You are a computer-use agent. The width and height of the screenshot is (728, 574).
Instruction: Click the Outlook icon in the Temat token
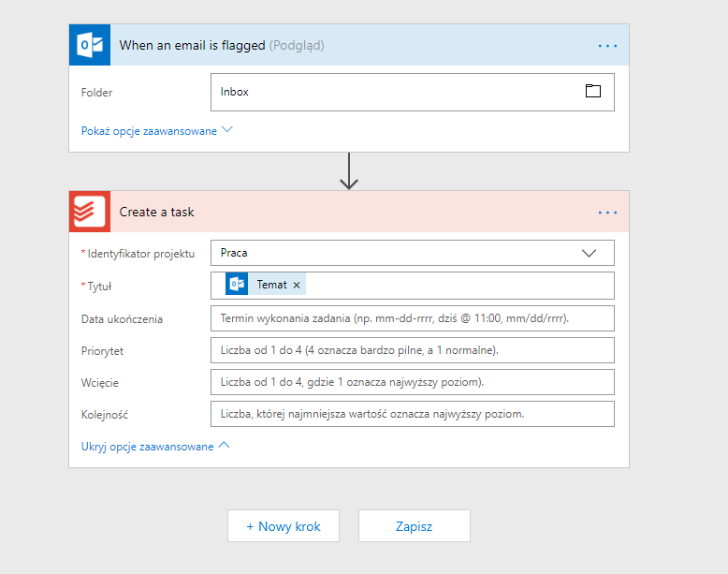pos(237,284)
